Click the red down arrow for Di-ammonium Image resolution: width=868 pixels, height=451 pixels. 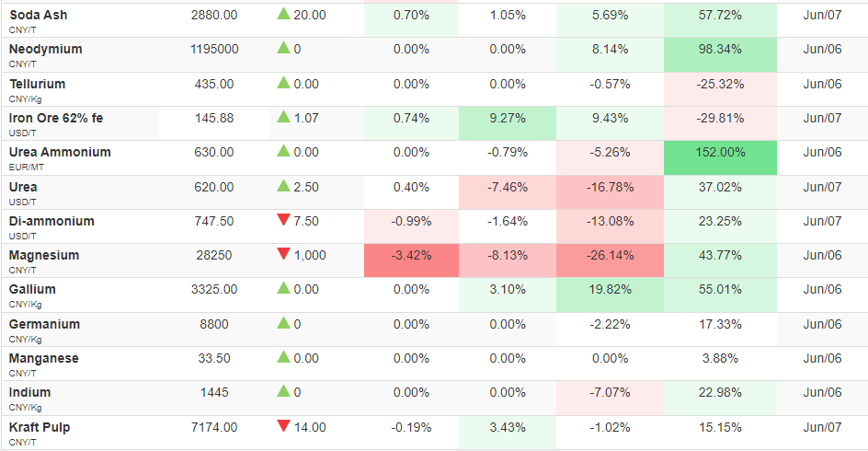pos(283,220)
